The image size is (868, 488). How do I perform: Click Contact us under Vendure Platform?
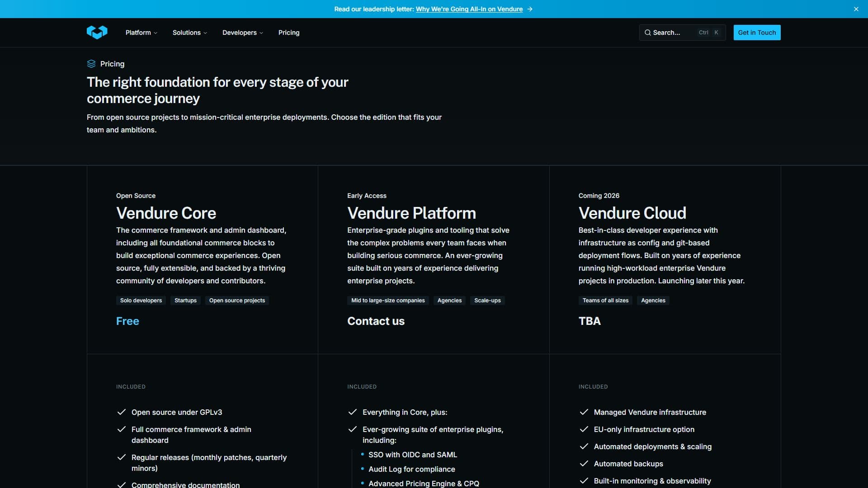click(376, 321)
